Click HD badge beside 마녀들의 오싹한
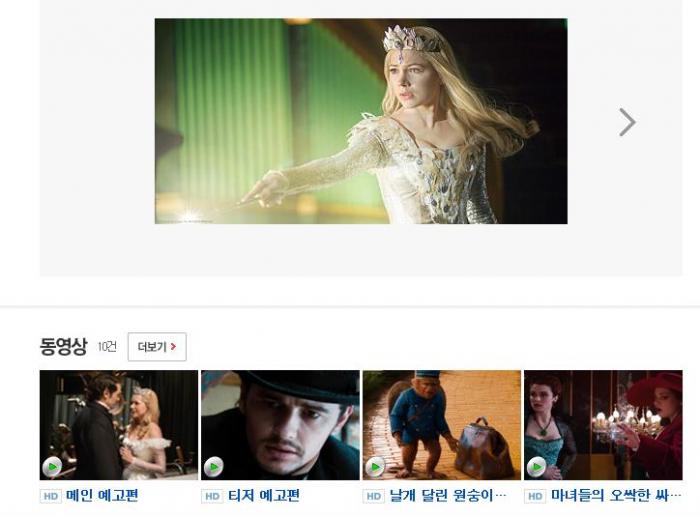This screenshot has height=517, width=700. [x=535, y=496]
